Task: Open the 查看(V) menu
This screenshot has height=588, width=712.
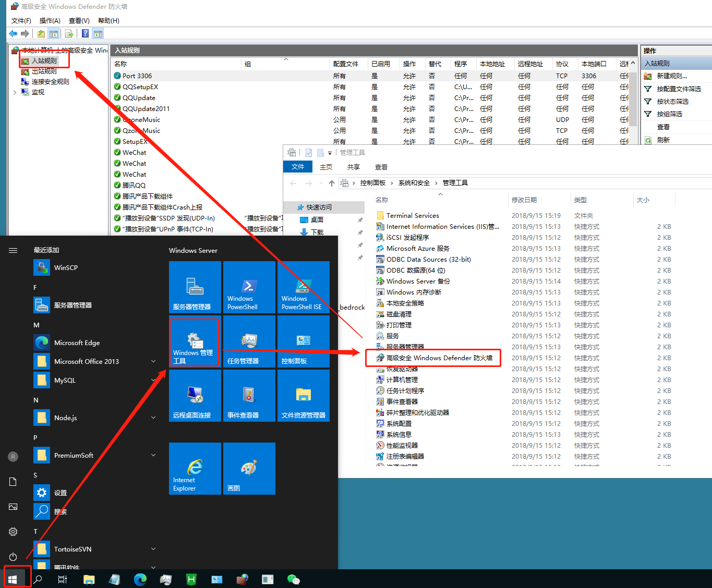Action: (79, 21)
